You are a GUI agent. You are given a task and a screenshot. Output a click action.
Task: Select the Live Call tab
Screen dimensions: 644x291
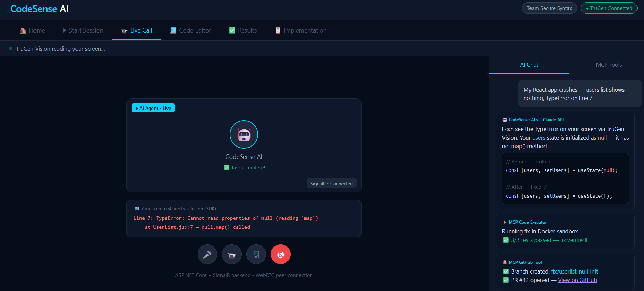(x=136, y=30)
